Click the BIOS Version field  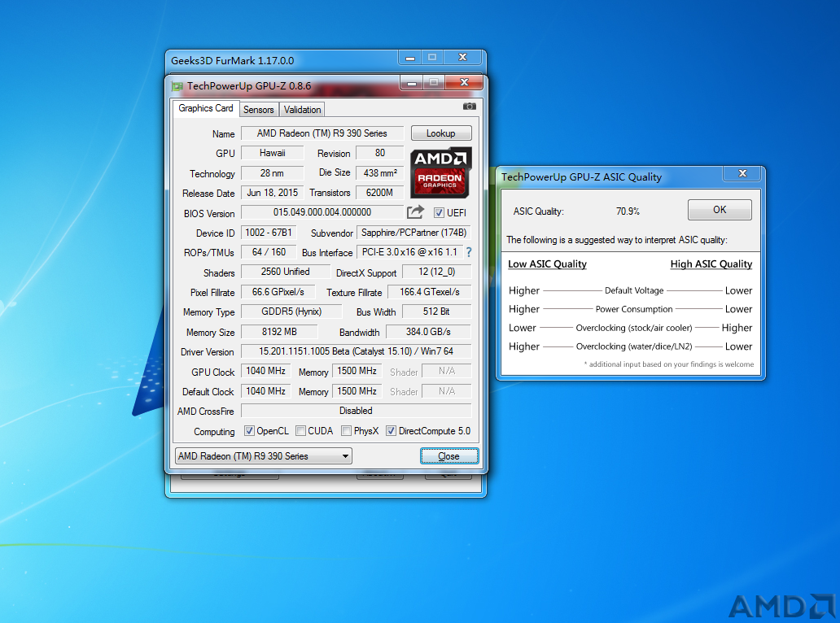322,212
